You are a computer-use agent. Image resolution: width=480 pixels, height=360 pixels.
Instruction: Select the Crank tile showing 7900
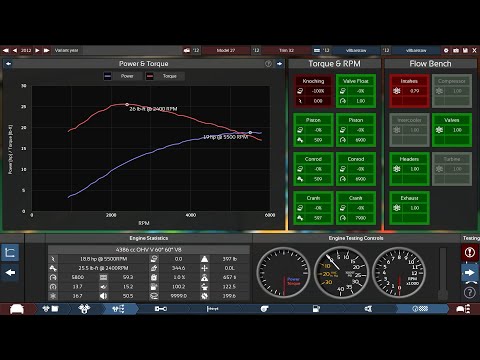356,208
